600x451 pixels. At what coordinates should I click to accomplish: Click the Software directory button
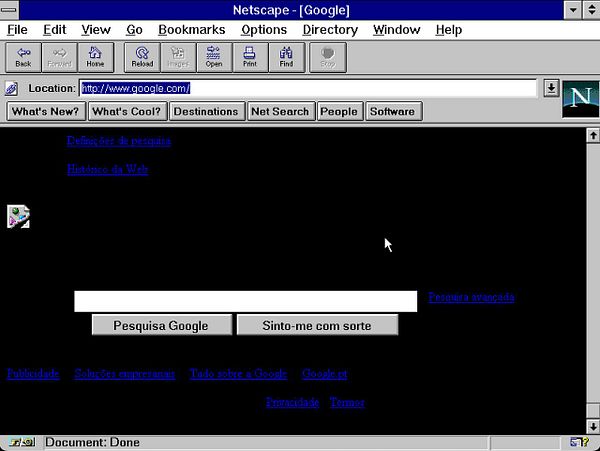pyautogui.click(x=393, y=111)
